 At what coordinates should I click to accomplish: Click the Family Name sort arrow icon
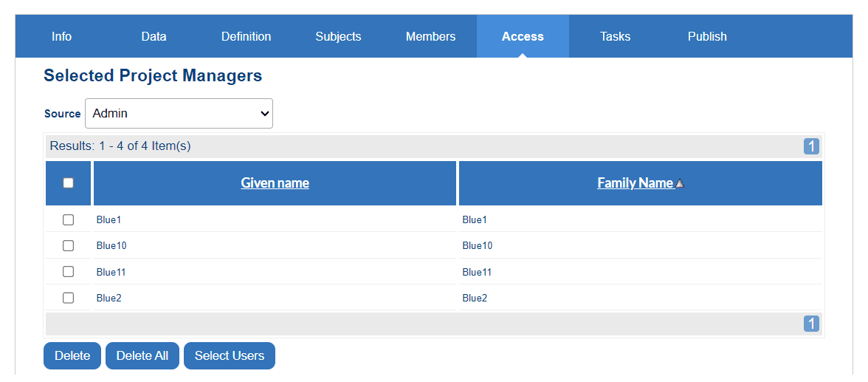point(680,184)
